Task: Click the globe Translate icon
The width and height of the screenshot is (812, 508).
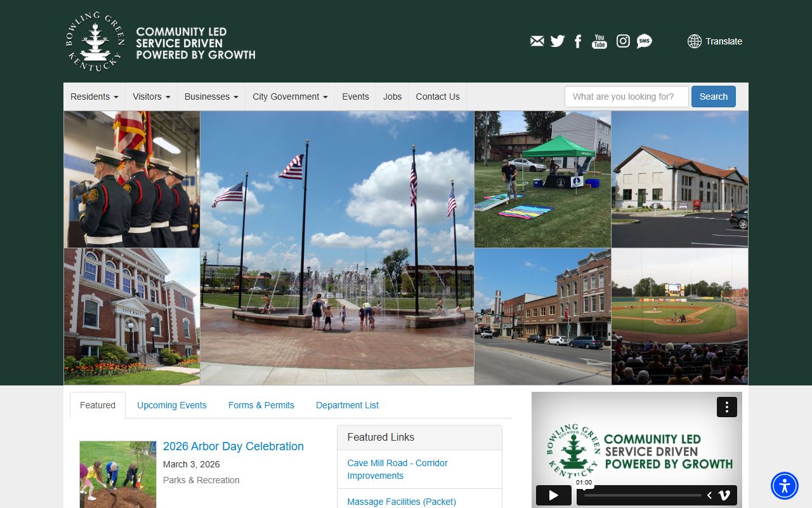Action: [x=695, y=41]
